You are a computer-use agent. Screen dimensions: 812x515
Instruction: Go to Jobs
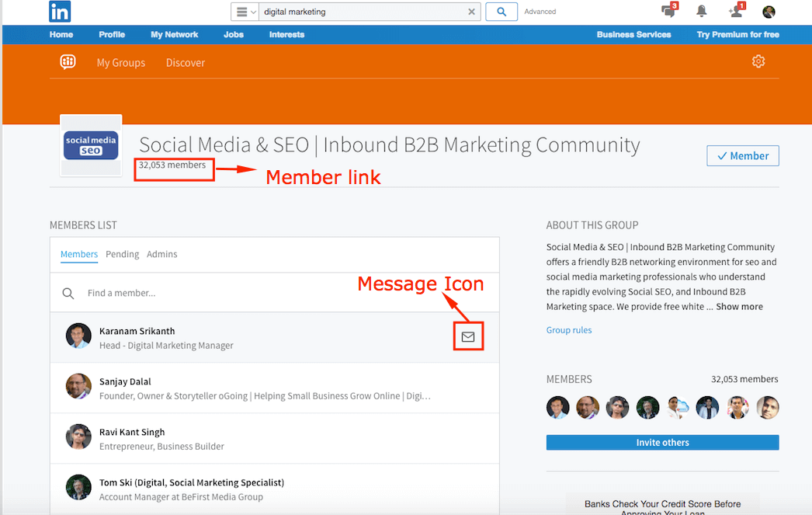(x=234, y=35)
